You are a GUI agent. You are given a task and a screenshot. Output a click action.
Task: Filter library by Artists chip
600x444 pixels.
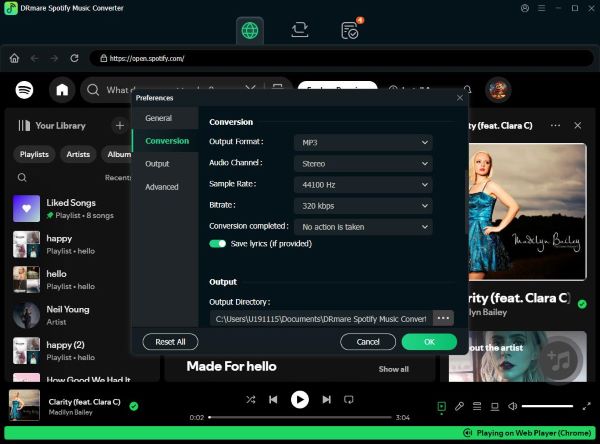tap(78, 154)
